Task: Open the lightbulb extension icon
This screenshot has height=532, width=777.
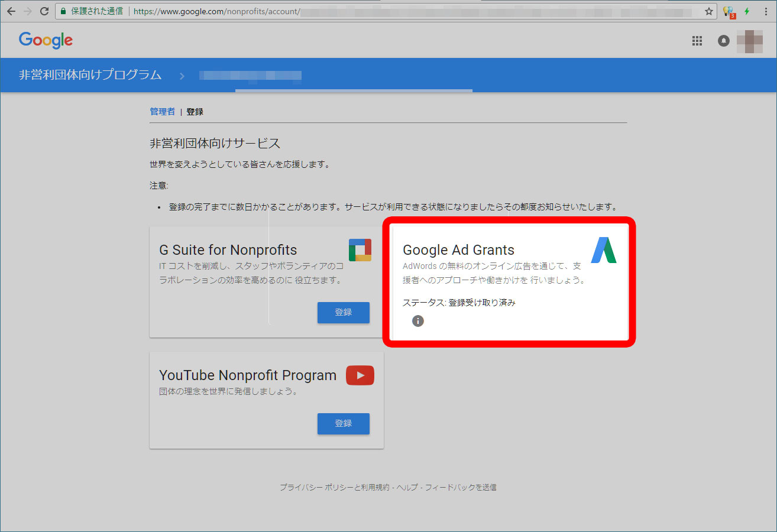Action: (x=729, y=11)
